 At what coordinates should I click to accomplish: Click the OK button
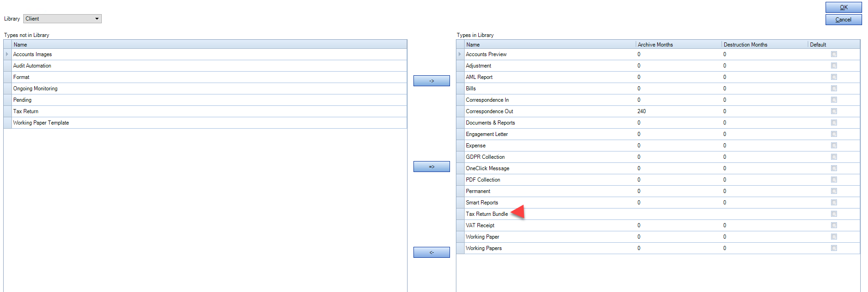[x=843, y=7]
